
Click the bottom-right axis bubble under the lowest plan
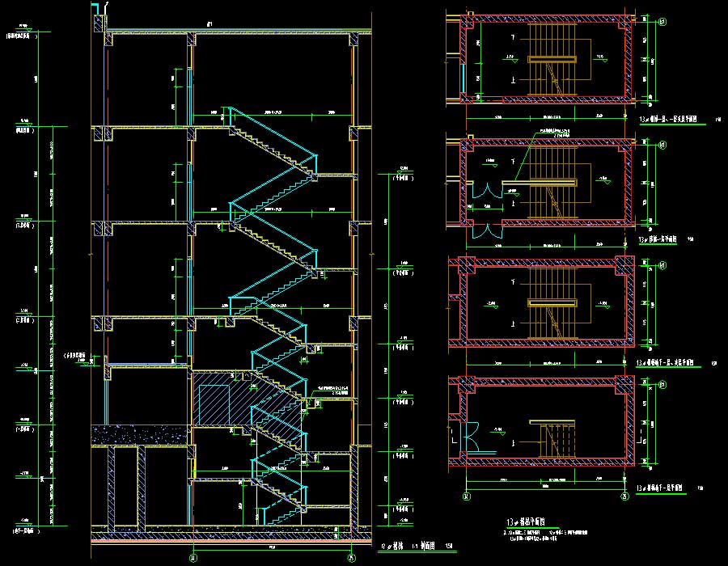624,496
